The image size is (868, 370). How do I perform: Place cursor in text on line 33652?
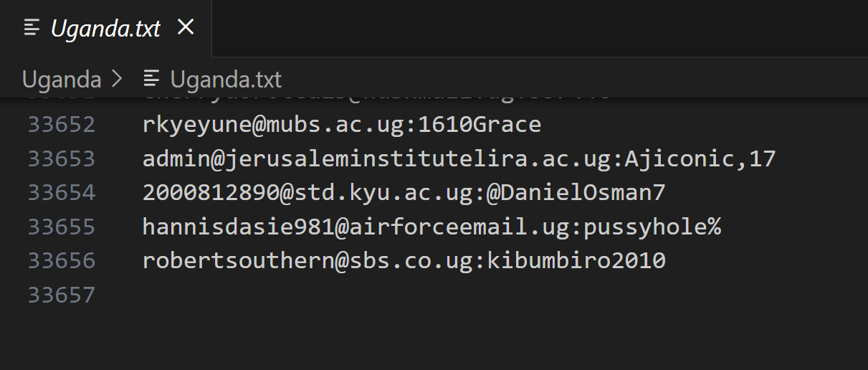341,125
